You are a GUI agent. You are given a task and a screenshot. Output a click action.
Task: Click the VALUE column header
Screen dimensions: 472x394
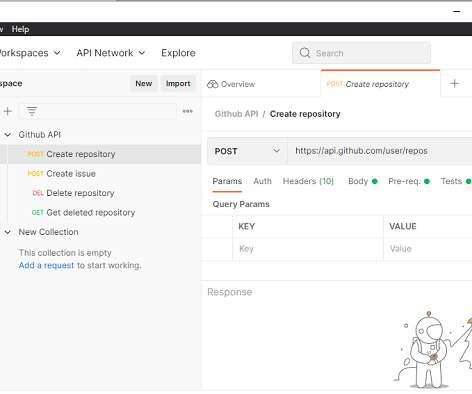403,226
